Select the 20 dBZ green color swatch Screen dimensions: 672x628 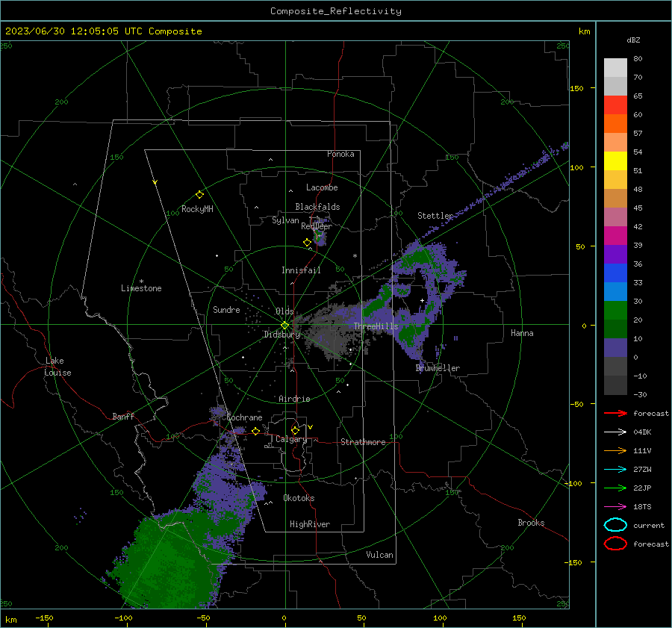coord(615,311)
